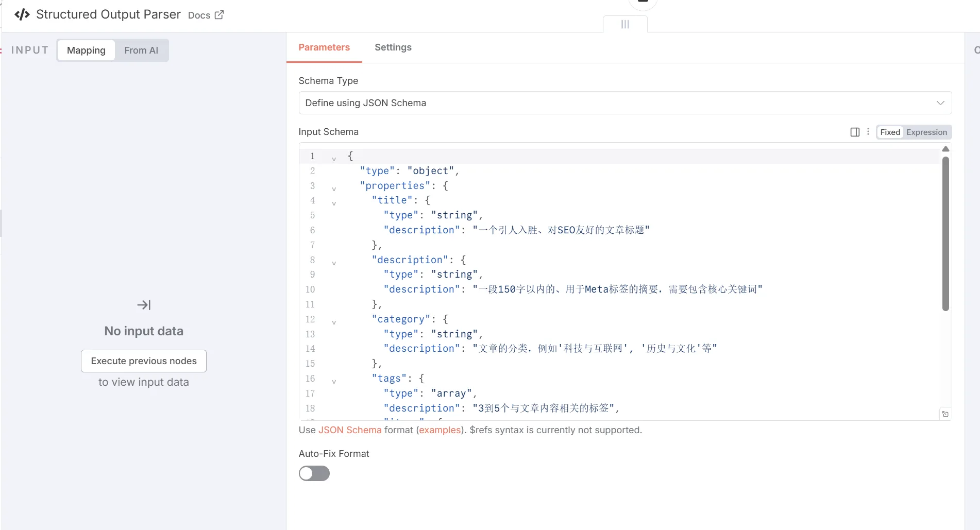Click the arrow-into-input icon above No input data

click(144, 305)
